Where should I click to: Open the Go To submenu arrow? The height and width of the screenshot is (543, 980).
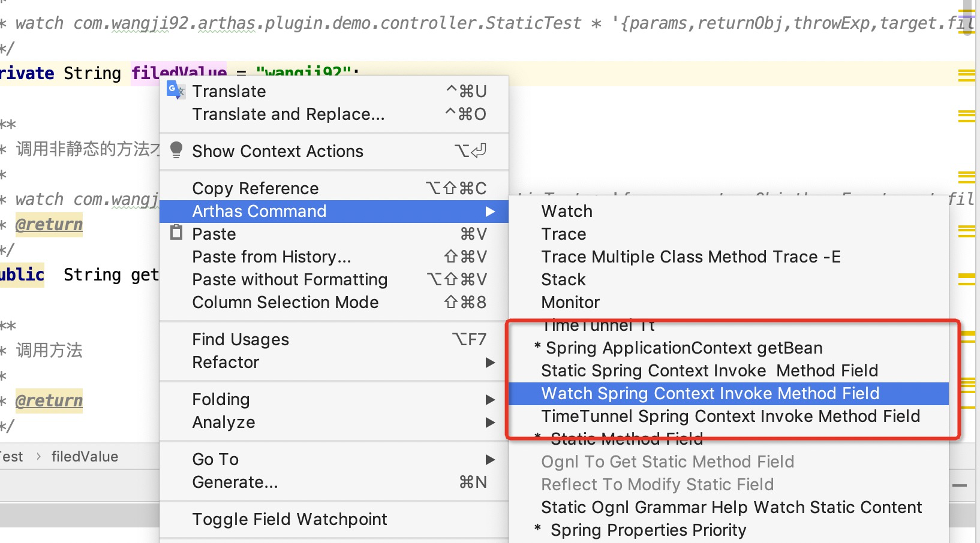[490, 460]
